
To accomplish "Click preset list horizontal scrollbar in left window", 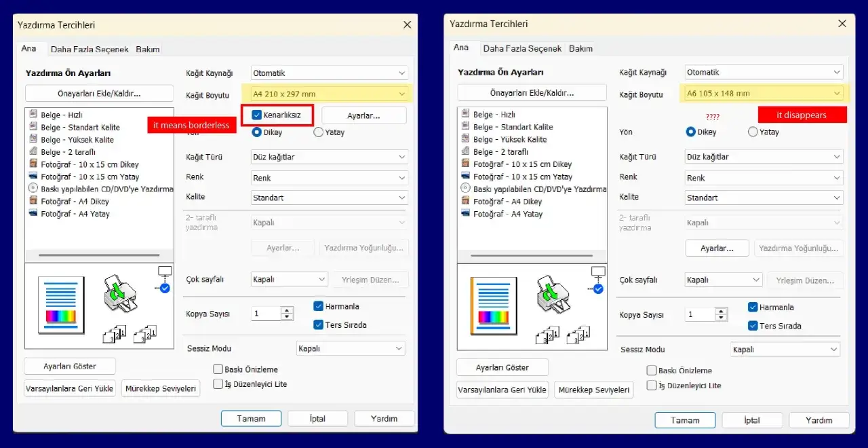I will (x=99, y=255).
